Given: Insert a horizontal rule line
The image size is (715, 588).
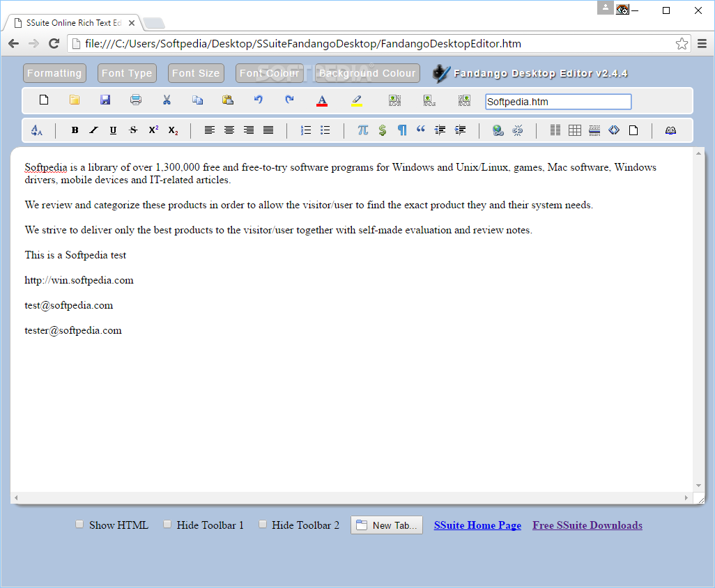Looking at the screenshot, I should point(594,130).
